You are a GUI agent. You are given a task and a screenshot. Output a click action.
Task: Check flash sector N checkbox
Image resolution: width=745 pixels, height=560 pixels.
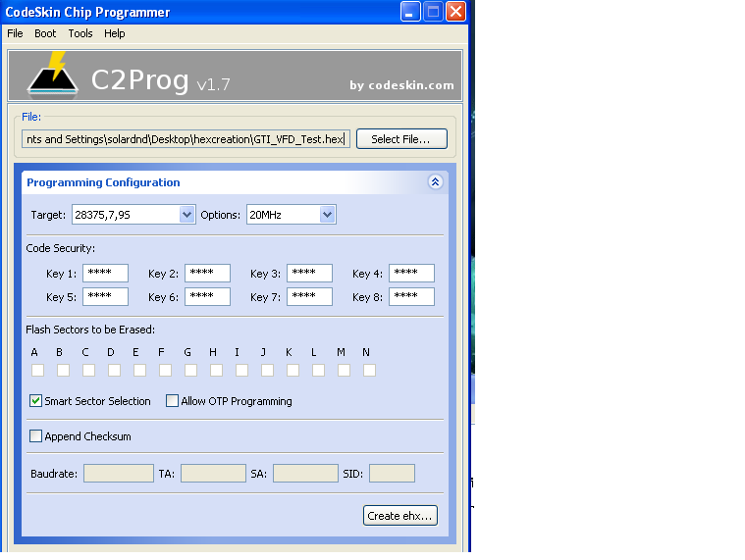coord(369,370)
